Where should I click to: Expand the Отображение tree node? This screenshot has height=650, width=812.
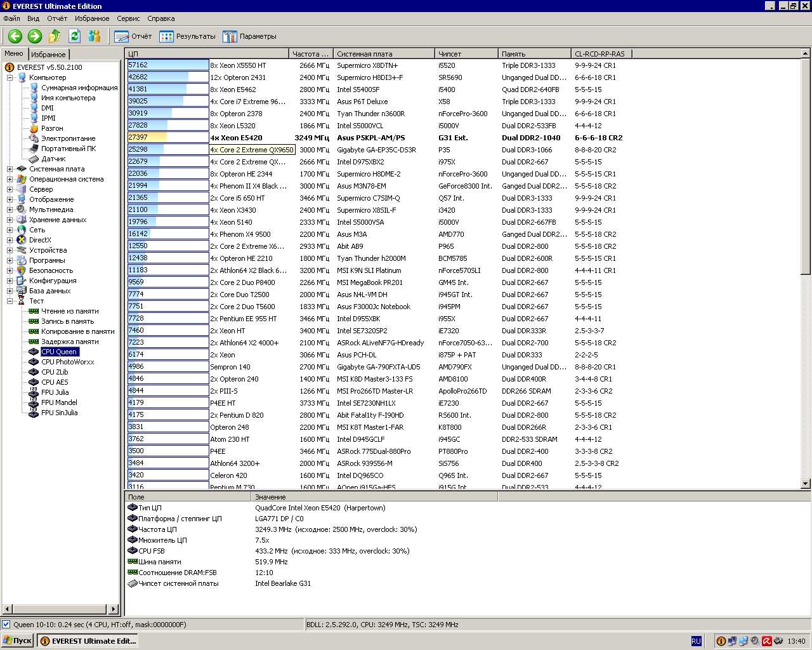pos(10,199)
